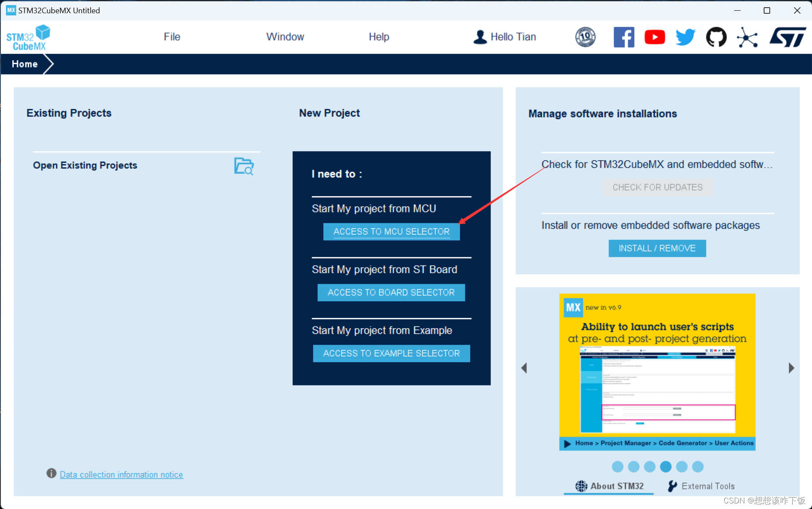Click ACCESS TO MCU SELECTOR button
Screen dimensions: 812x509
[391, 232]
